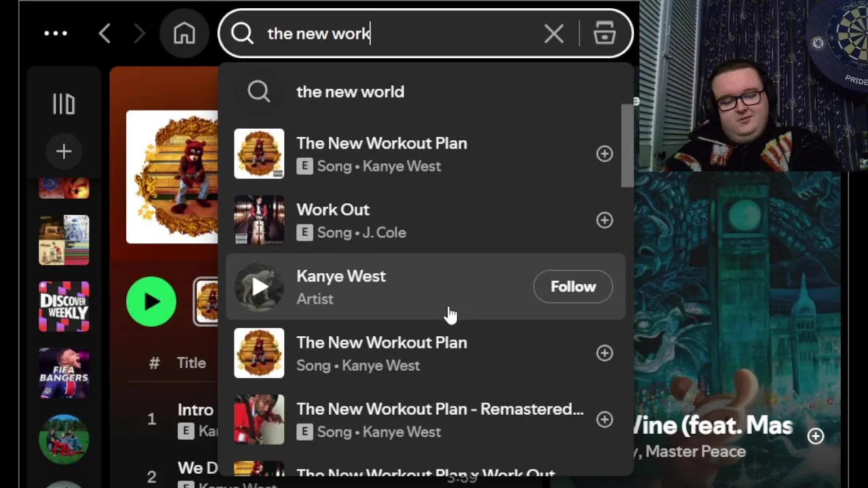The height and width of the screenshot is (488, 868).
Task: Open Master Peace artist link in now playing
Action: 695,451
